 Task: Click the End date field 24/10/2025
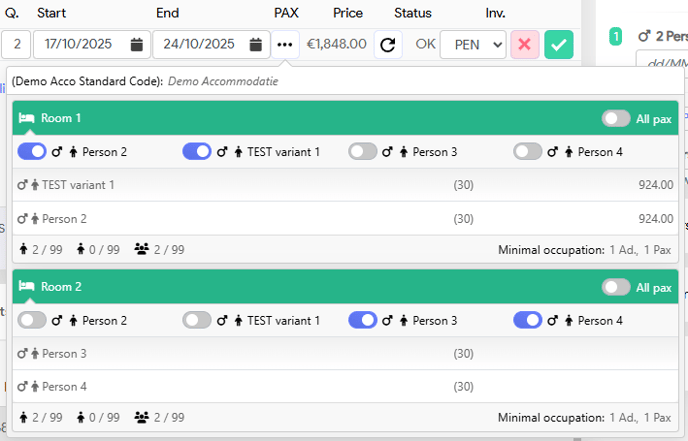(x=200, y=45)
